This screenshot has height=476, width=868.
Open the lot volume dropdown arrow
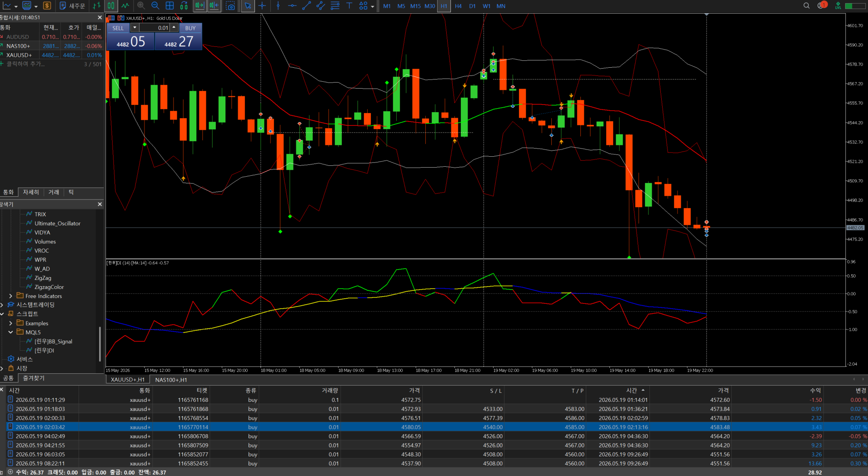135,28
